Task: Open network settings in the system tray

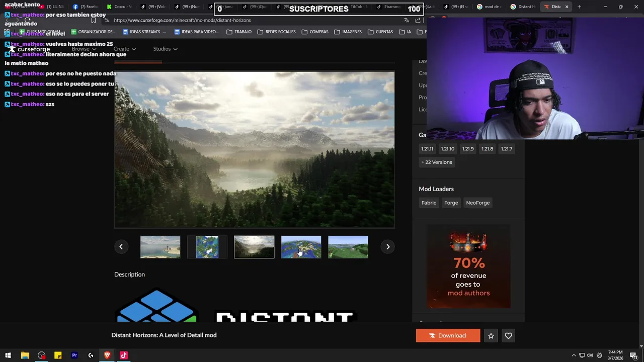Action: point(582,355)
